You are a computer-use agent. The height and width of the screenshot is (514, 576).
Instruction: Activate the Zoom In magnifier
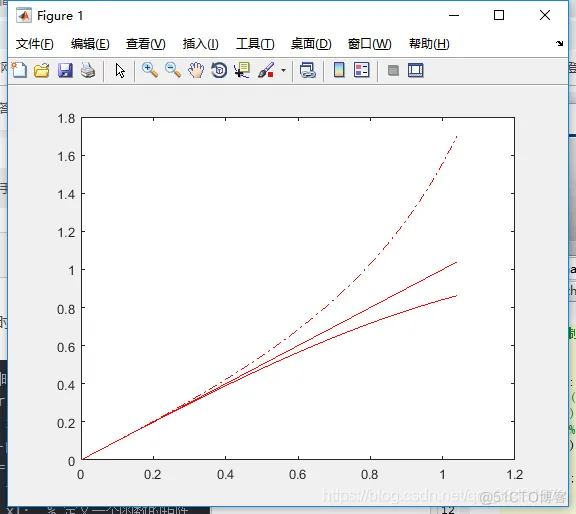pyautogui.click(x=150, y=70)
